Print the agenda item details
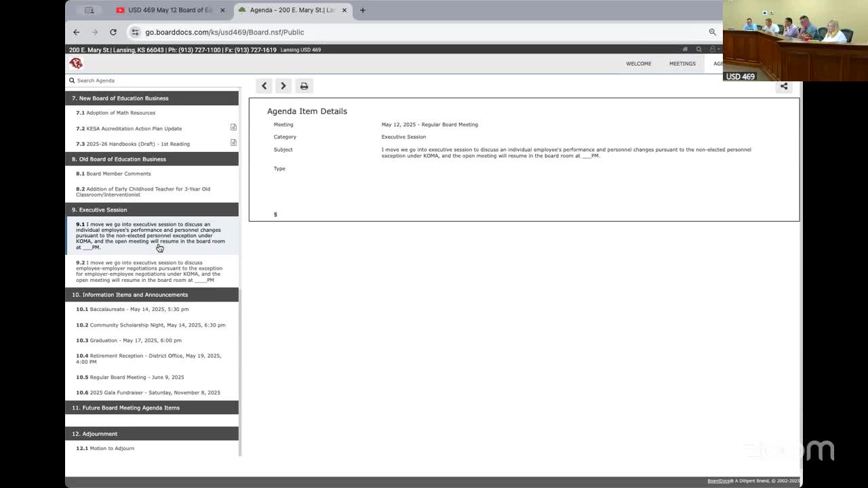Screen dimensions: 868x488 click(x=304, y=86)
